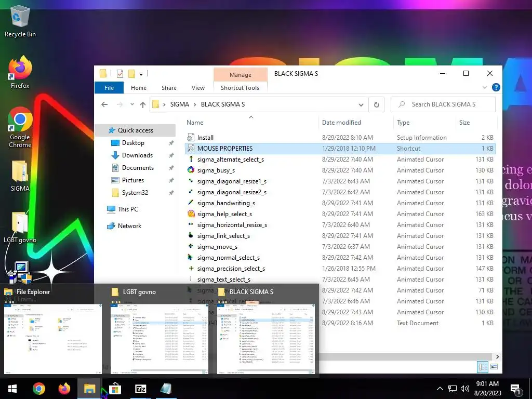Select sigma_normal_select_s cursor file
Viewport: 532px width, 399px height.
(340, 258)
